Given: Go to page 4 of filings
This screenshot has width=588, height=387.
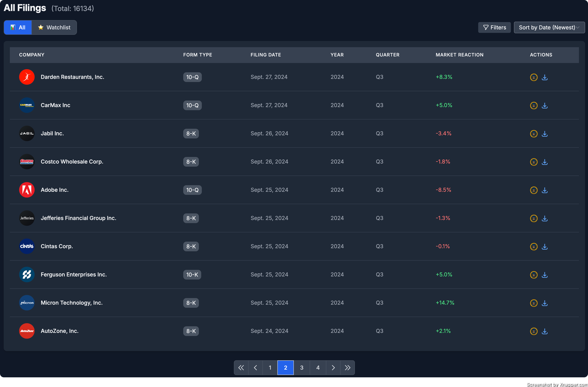Looking at the screenshot, I should (x=318, y=368).
